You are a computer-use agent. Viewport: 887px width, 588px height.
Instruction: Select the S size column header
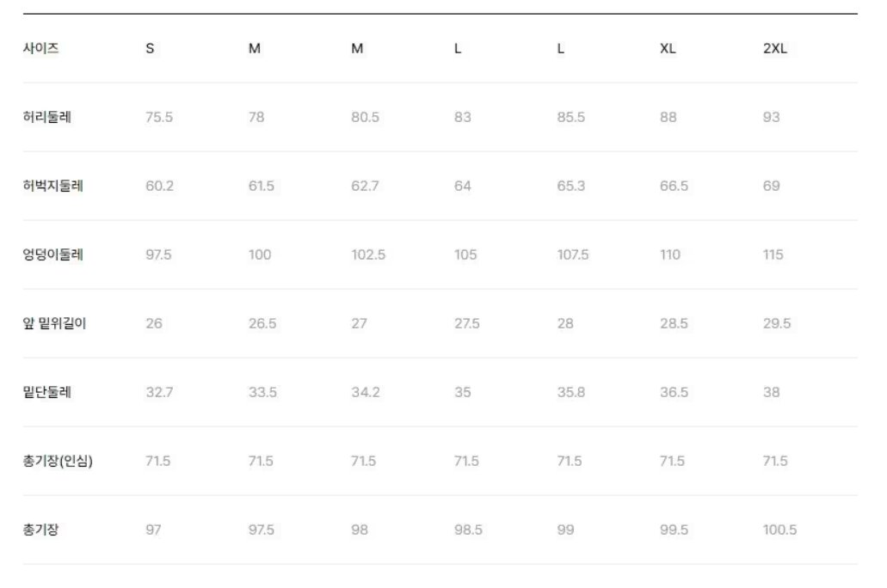coord(150,49)
